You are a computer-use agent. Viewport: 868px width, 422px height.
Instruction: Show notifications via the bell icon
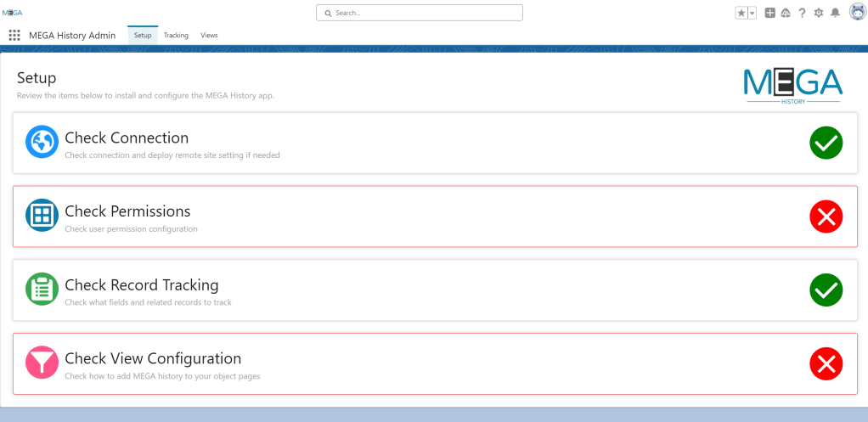[835, 13]
